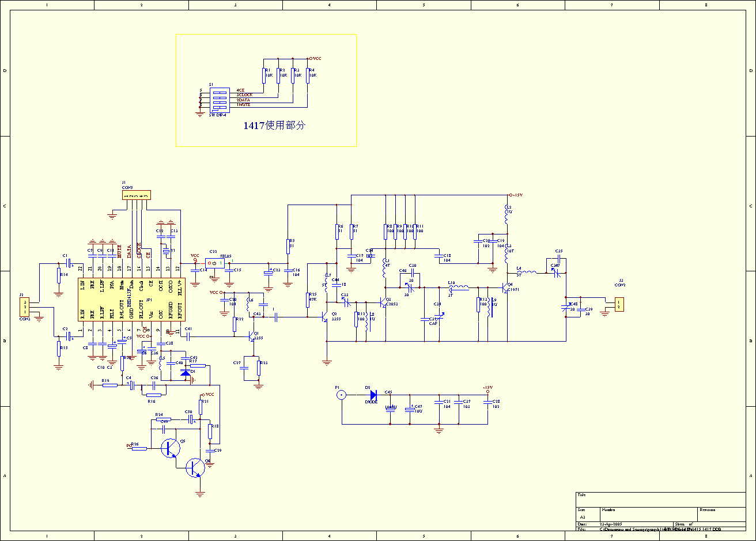Select capacitor C21 104
Image resolution: width=756 pixels, height=541 pixels.
439,402
